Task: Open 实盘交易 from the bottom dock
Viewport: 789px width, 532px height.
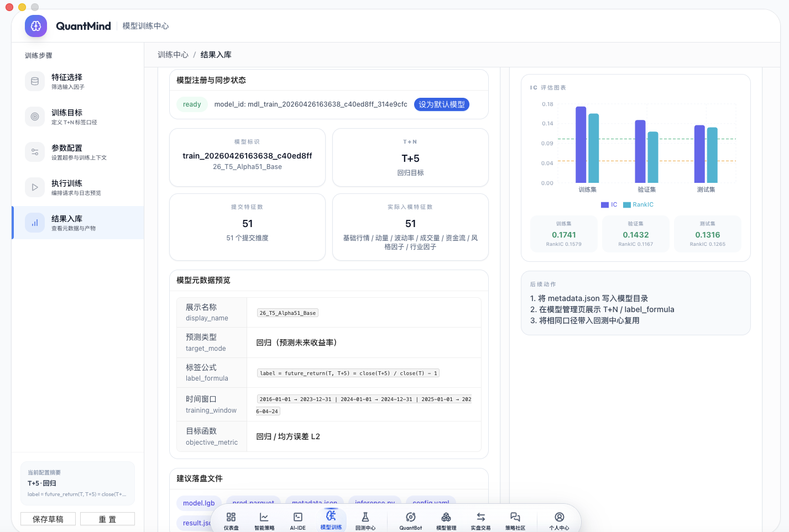Action: 481,520
